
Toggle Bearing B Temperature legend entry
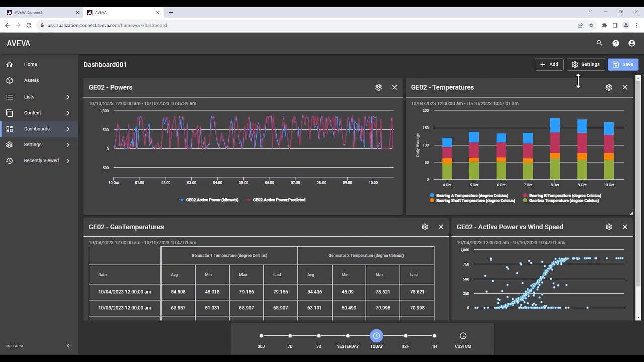[x=562, y=195]
